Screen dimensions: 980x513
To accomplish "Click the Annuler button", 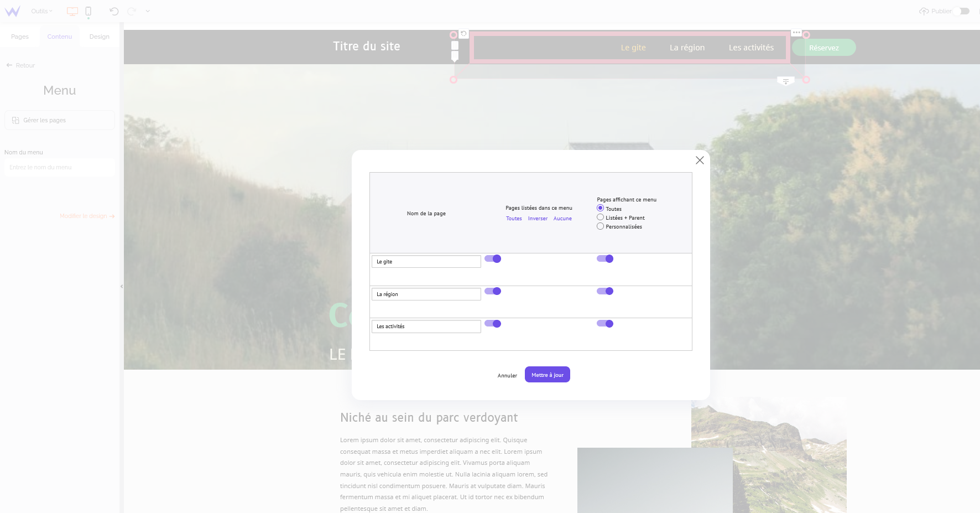I will click(507, 375).
